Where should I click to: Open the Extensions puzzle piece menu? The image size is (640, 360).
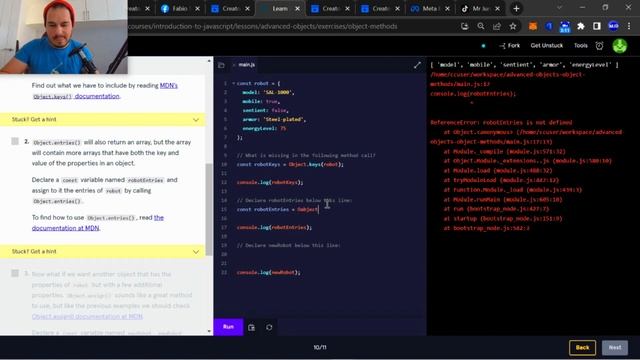click(x=580, y=26)
